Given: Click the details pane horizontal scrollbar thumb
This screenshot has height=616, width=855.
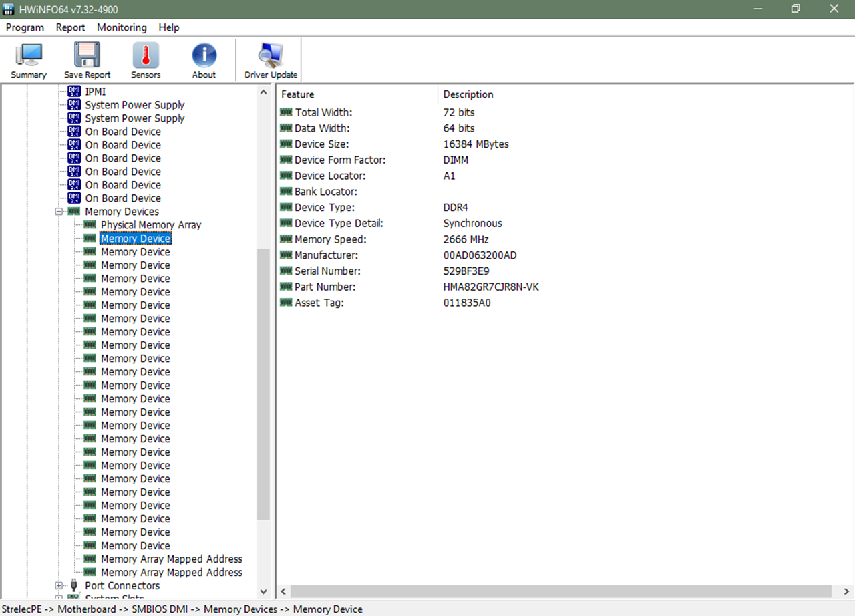Looking at the screenshot, I should [x=560, y=592].
